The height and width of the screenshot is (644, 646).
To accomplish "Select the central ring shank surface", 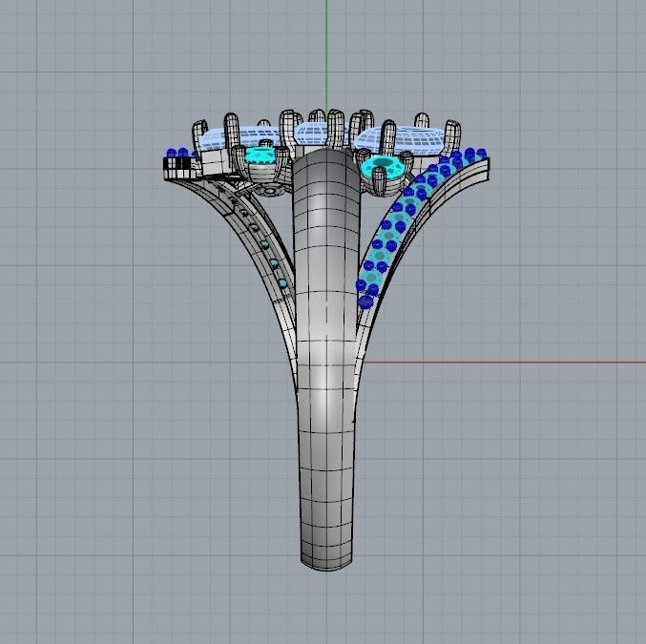I will tap(326, 359).
